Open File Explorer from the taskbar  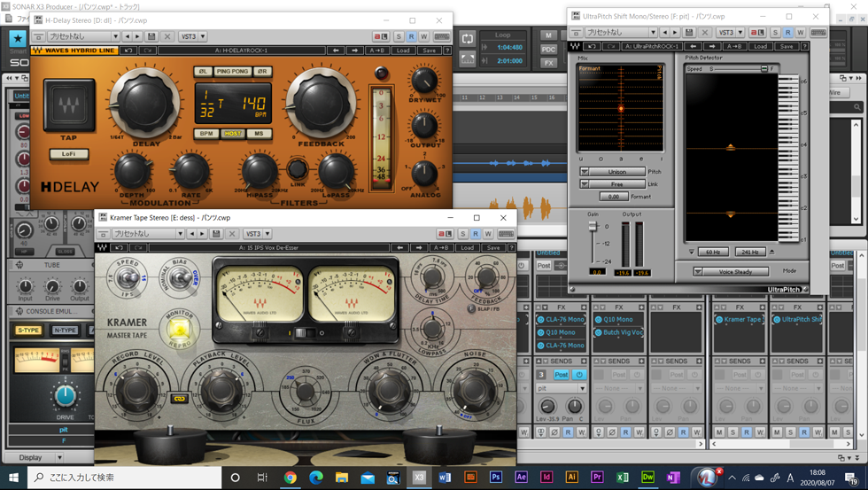coord(342,478)
